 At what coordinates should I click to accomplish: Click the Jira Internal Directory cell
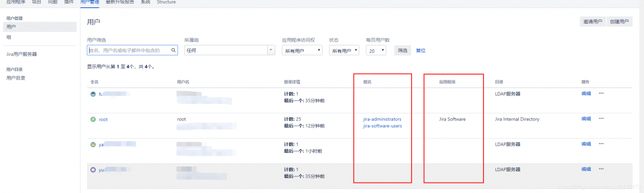coord(517,119)
